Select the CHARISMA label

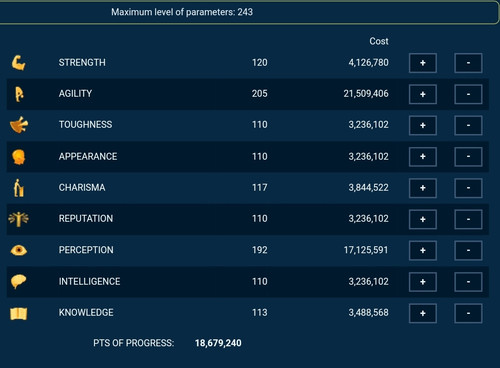(82, 187)
